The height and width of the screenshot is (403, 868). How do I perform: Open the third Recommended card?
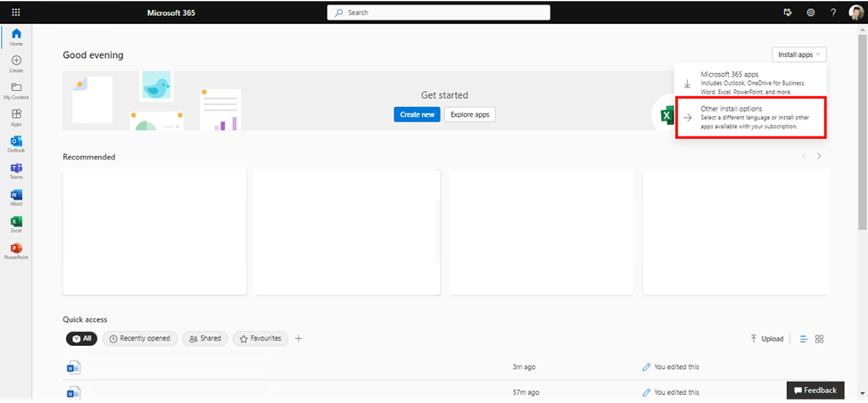(x=541, y=233)
